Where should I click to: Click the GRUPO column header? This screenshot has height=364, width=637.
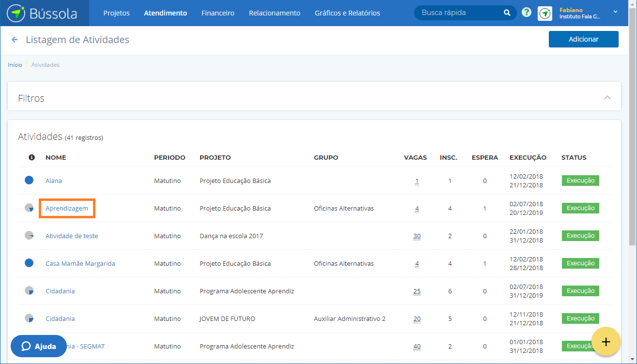pyautogui.click(x=326, y=157)
